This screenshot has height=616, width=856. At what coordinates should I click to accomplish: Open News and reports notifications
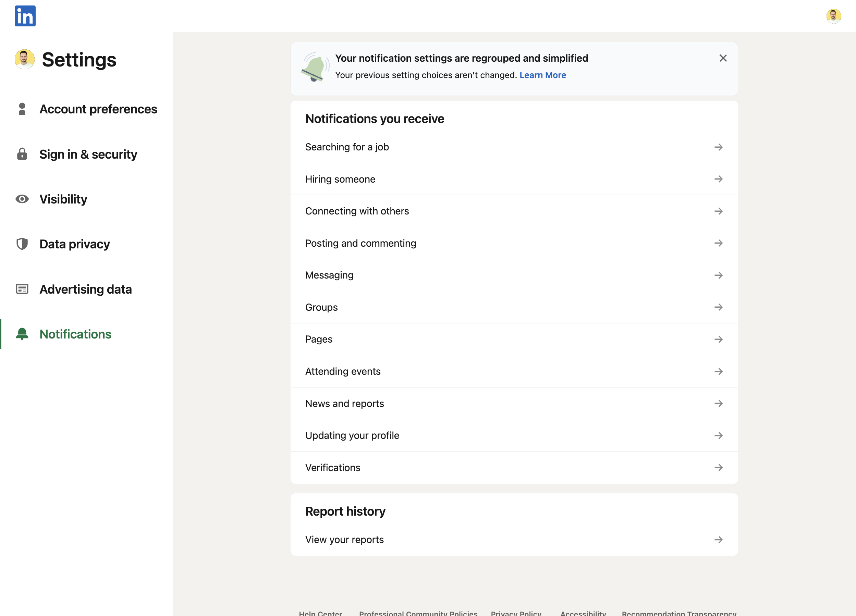pyautogui.click(x=514, y=404)
